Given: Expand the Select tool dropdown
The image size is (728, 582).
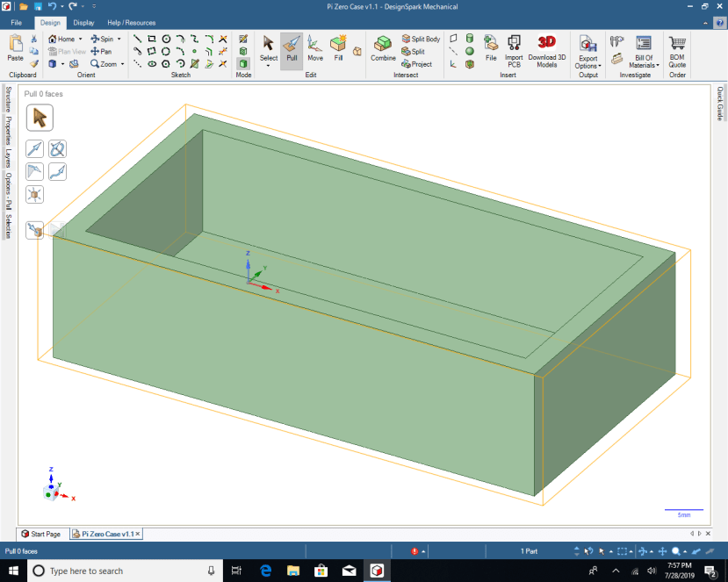Looking at the screenshot, I should 268,64.
